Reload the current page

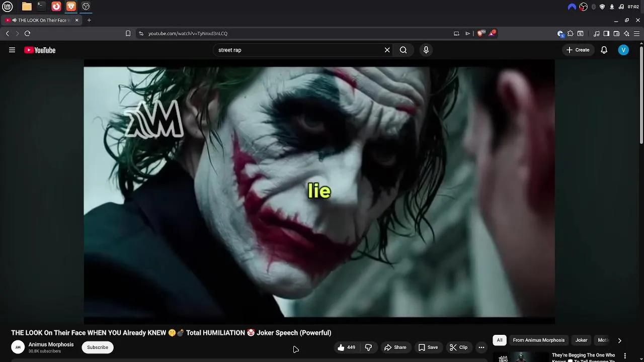coord(27,33)
